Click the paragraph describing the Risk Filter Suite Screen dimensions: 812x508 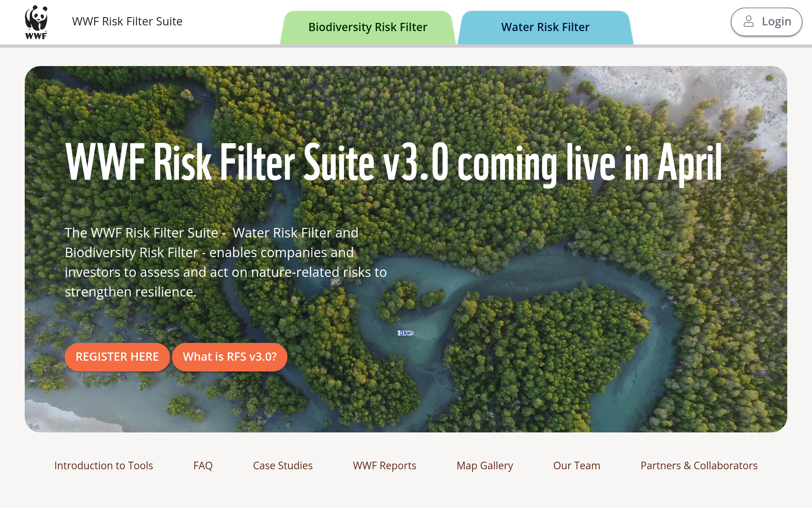pos(226,262)
